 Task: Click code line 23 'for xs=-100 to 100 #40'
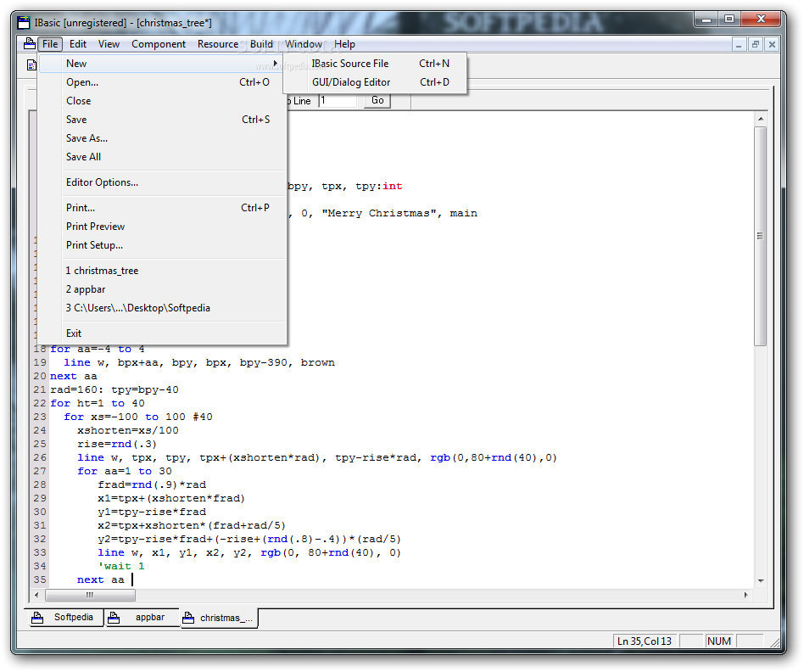[138, 417]
